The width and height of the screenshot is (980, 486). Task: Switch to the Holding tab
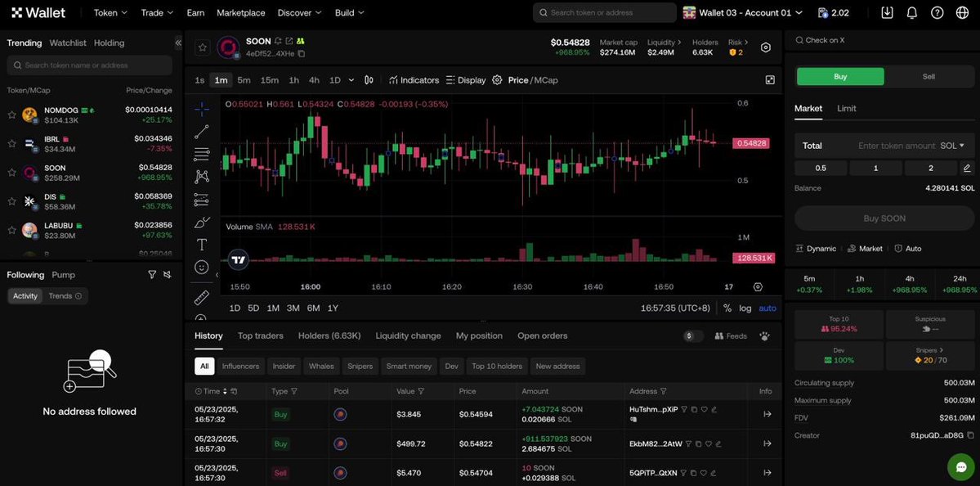pyautogui.click(x=110, y=43)
